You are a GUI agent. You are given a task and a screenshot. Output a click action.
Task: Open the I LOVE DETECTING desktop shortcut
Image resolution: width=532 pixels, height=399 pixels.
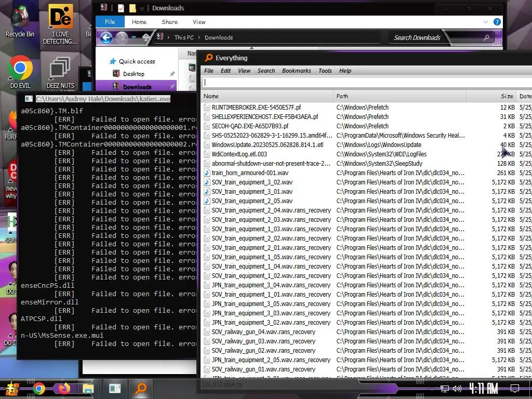coord(60,24)
